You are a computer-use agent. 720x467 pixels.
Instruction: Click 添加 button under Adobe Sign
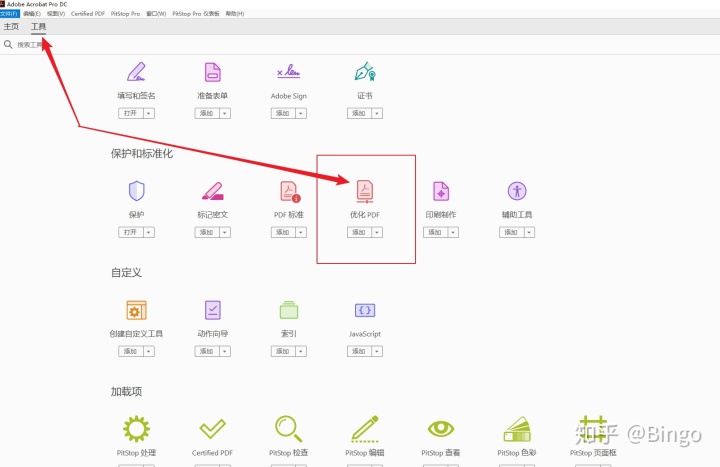tap(283, 113)
